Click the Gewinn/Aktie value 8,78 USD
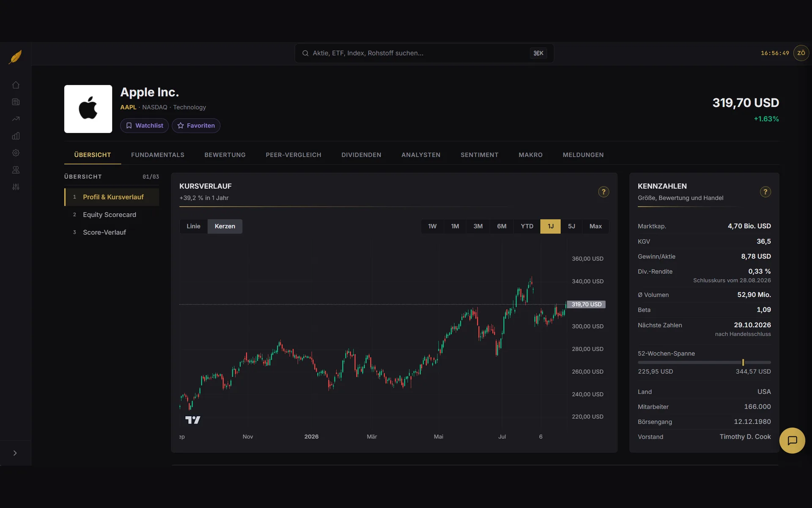This screenshot has width=812, height=508. [756, 257]
